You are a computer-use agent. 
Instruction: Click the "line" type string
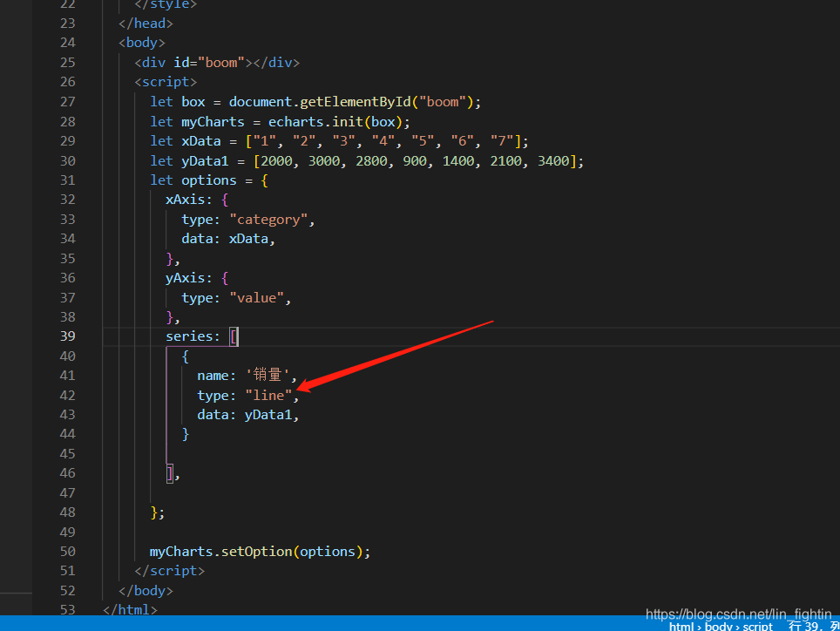(268, 396)
